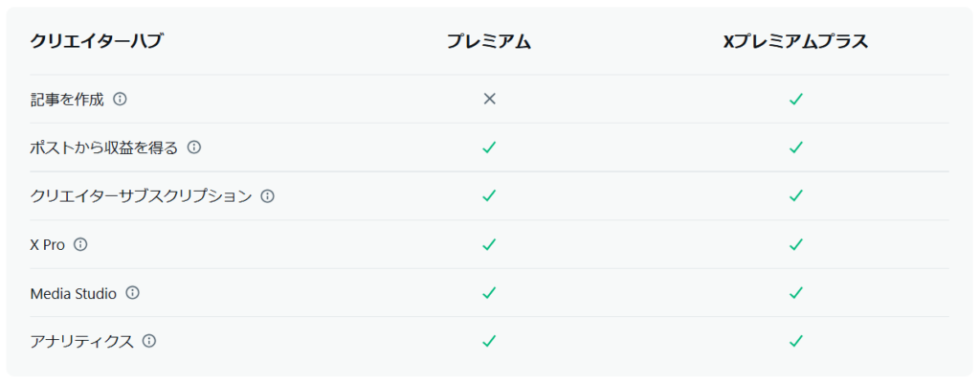Click the gray X mark for 記事を作成 under プレミアム

(489, 99)
